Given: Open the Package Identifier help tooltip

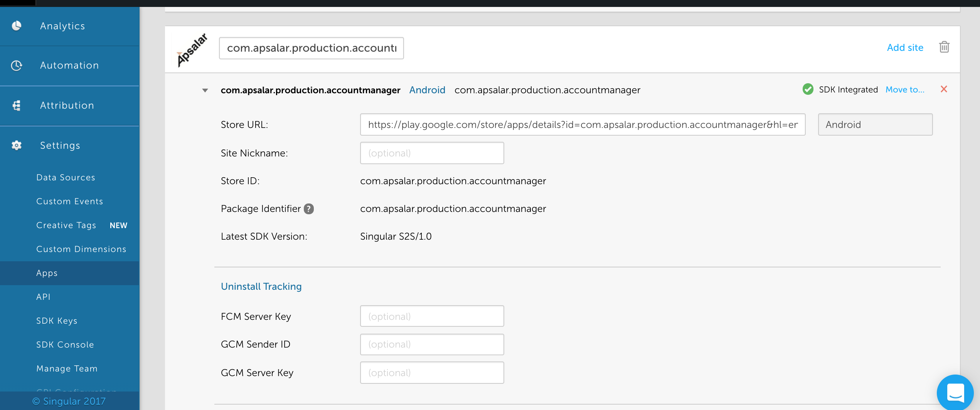Looking at the screenshot, I should pyautogui.click(x=308, y=209).
